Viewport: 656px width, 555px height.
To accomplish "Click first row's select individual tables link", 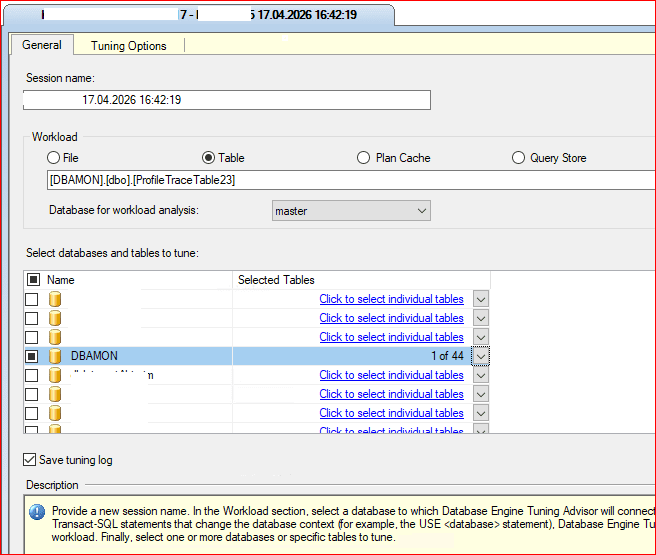I will click(x=391, y=299).
